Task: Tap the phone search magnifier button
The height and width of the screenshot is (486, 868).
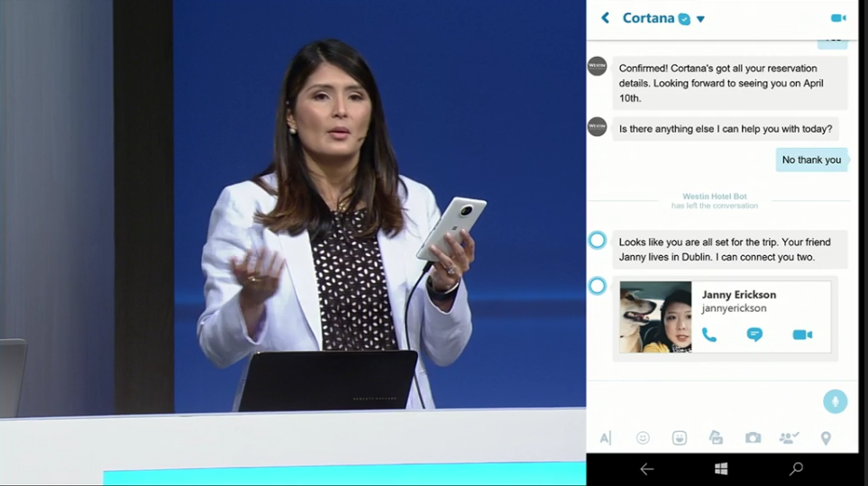Action: coord(796,470)
